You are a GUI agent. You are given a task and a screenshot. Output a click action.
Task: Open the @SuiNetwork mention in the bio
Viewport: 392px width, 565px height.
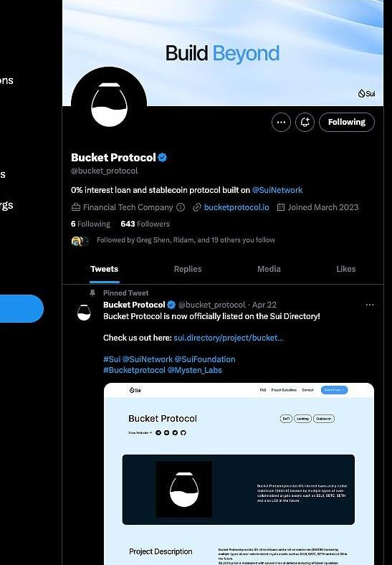point(277,190)
